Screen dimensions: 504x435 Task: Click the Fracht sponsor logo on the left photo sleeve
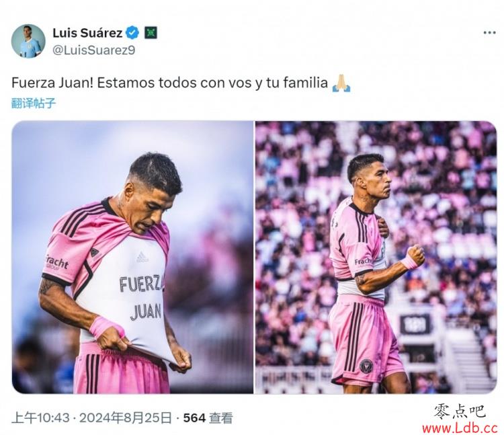[x=56, y=262]
